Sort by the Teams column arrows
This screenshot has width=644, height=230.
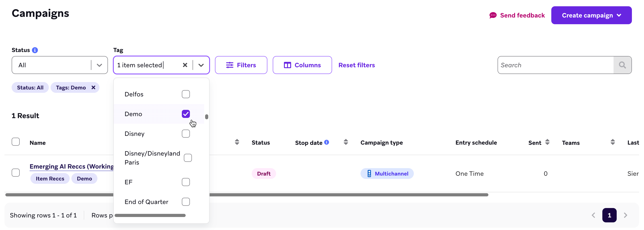coord(612,142)
